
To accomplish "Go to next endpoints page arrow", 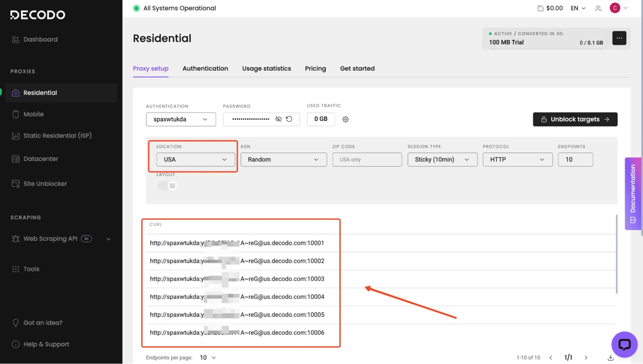I will tap(586, 357).
